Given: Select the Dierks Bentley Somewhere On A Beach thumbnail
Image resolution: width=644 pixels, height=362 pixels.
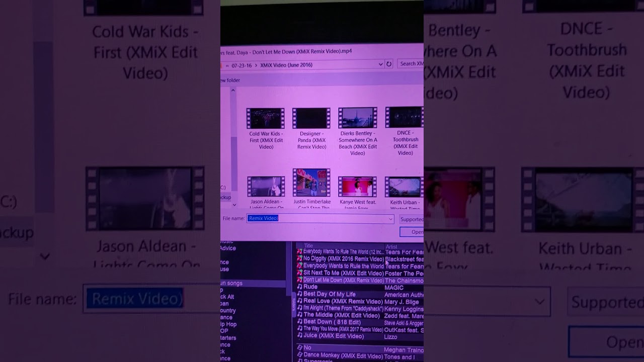Looking at the screenshot, I should pyautogui.click(x=358, y=118).
